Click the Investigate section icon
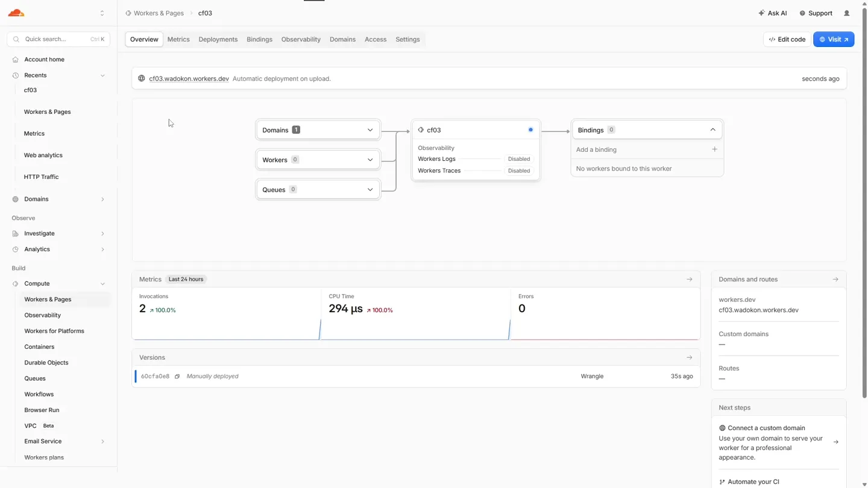The image size is (868, 488). click(16, 234)
